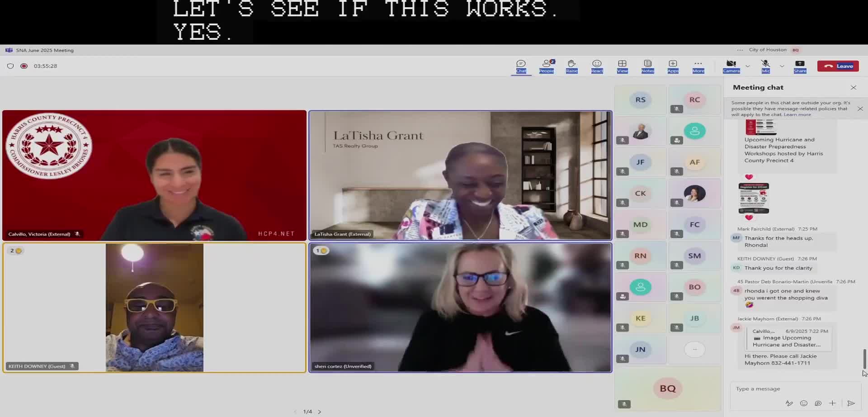The height and width of the screenshot is (417, 868).
Task: Open the People participants panel
Action: pyautogui.click(x=546, y=66)
